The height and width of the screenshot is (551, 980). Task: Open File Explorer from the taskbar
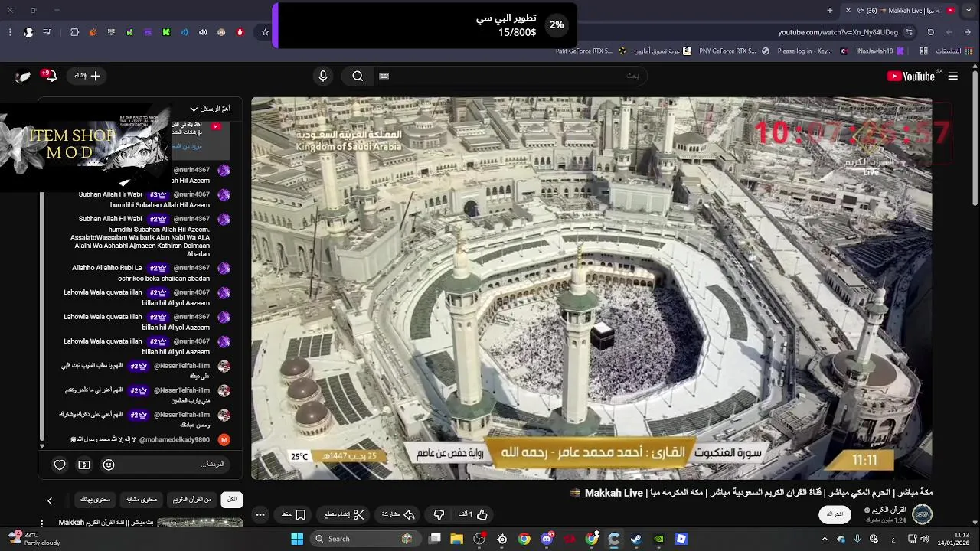point(457,539)
